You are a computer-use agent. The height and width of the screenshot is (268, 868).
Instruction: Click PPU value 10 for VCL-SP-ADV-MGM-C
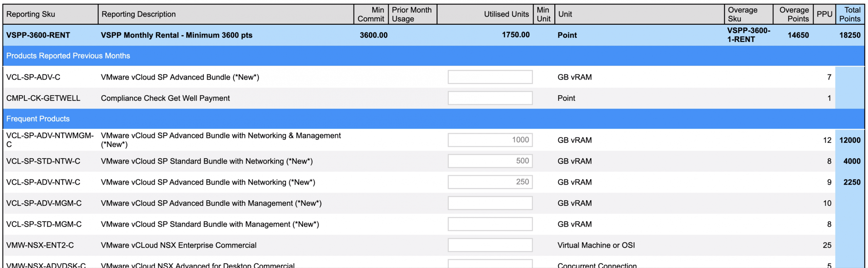(827, 203)
